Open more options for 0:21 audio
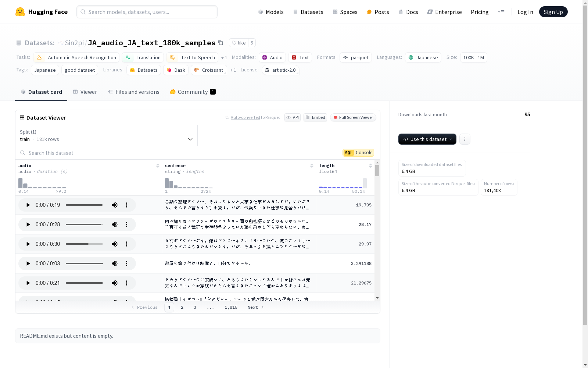 click(126, 283)
